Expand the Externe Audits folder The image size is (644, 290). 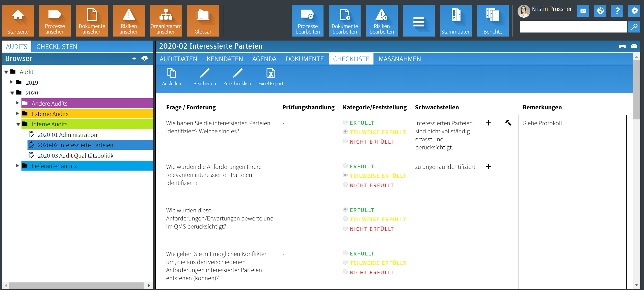[17, 114]
